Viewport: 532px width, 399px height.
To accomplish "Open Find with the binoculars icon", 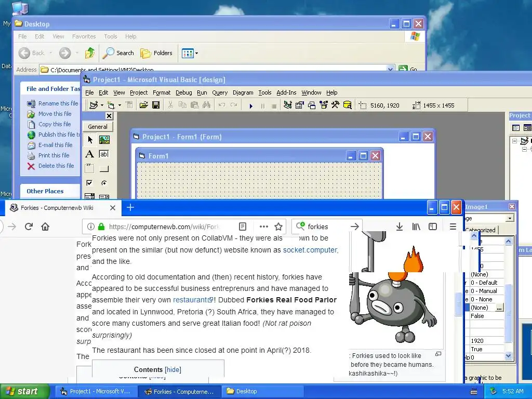I will 206,105.
